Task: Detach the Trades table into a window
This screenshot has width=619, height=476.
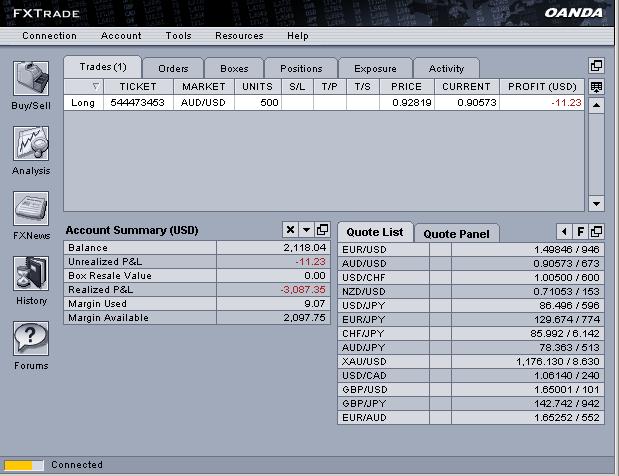Action: [x=596, y=66]
